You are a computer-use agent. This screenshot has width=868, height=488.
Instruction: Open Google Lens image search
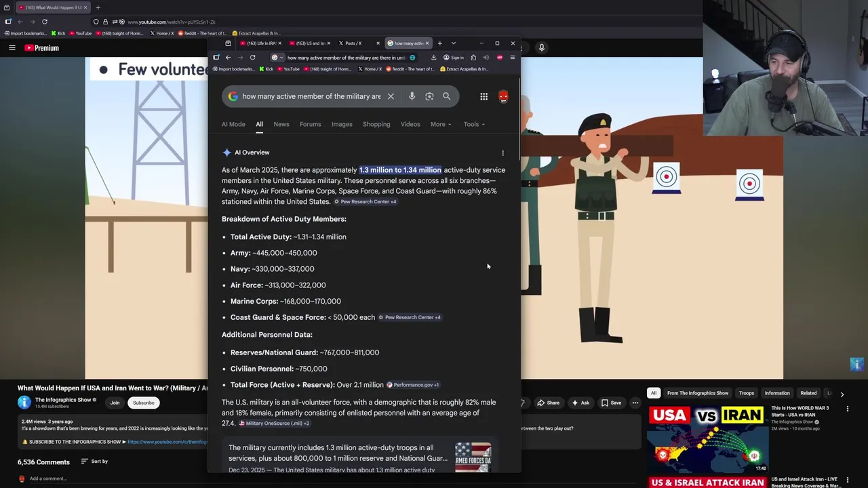pos(429,96)
